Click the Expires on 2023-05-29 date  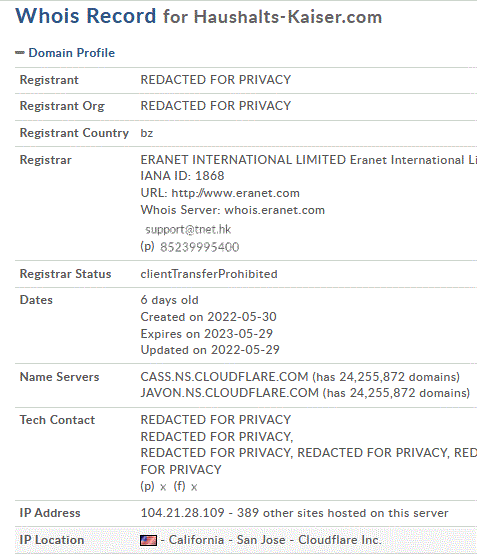[207, 333]
